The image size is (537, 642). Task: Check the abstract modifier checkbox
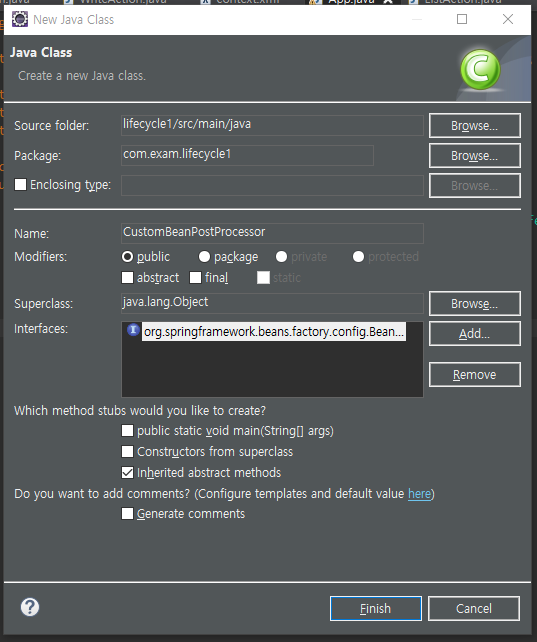pyautogui.click(x=127, y=278)
